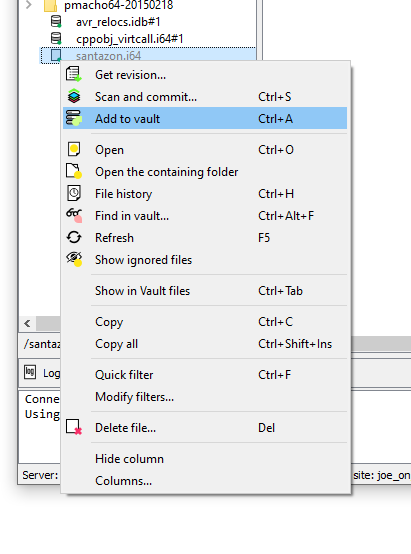The height and width of the screenshot is (554, 411).
Task: Toggle Show ignored files
Action: click(x=205, y=259)
